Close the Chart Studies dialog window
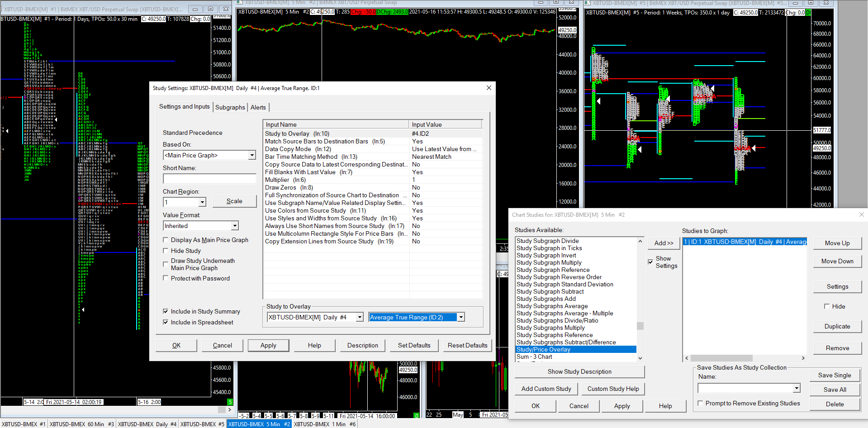 [x=861, y=214]
